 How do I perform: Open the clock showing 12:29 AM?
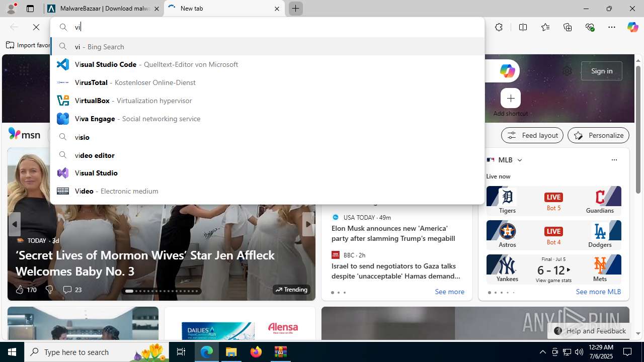(x=600, y=352)
